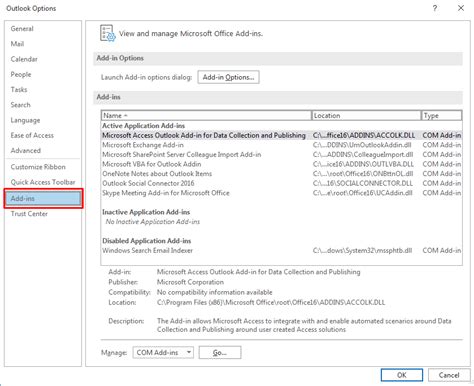Go to Calendar options

click(24, 59)
